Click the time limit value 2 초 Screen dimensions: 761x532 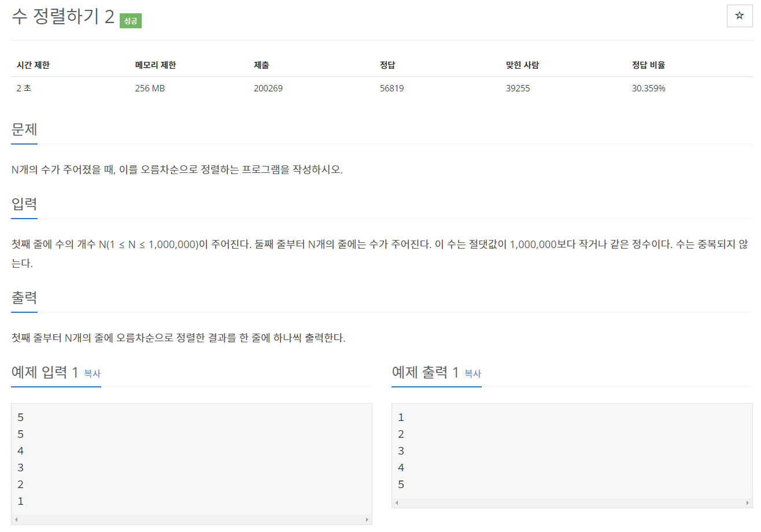(x=23, y=88)
